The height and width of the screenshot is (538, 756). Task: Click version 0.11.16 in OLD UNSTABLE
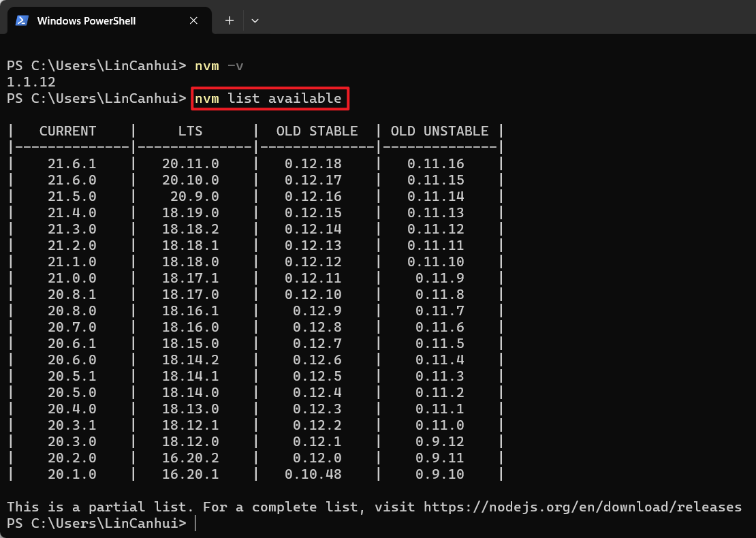pyautogui.click(x=435, y=163)
